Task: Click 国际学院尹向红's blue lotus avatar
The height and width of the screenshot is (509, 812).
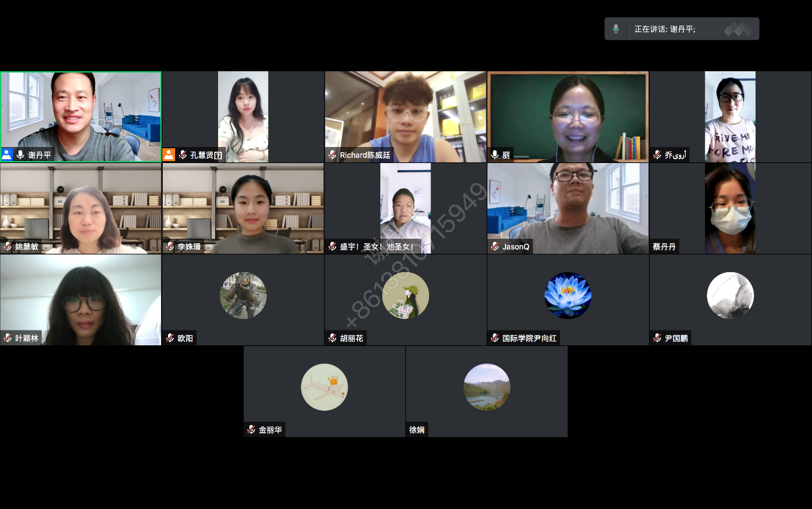Action: click(568, 295)
